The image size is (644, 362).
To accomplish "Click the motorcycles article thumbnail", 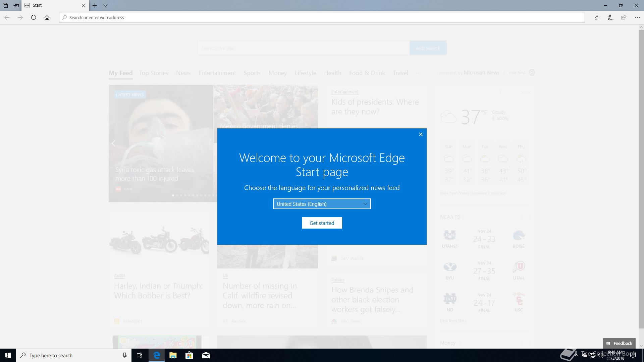I will click(x=159, y=240).
